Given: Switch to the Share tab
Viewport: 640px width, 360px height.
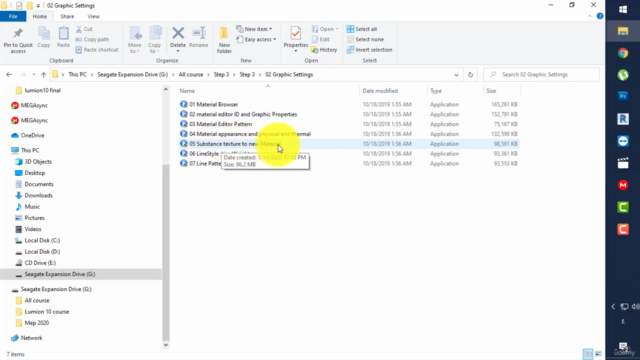Looking at the screenshot, I should coord(67,16).
